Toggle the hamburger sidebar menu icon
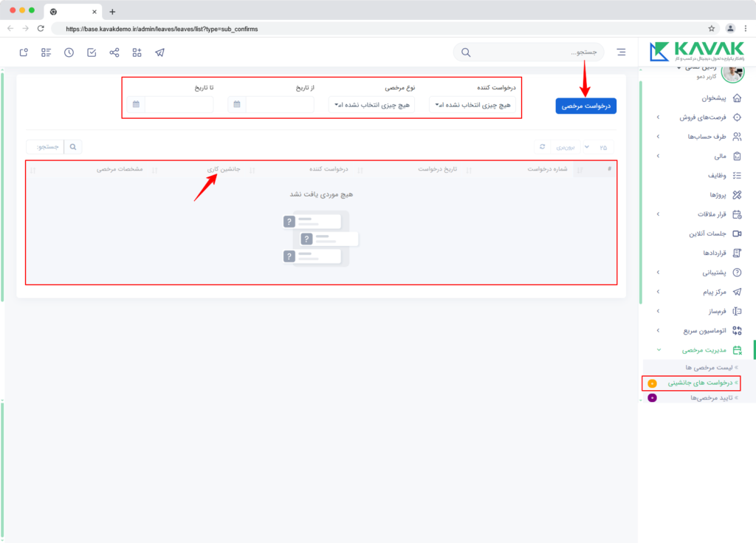This screenshot has width=756, height=543. tap(621, 52)
